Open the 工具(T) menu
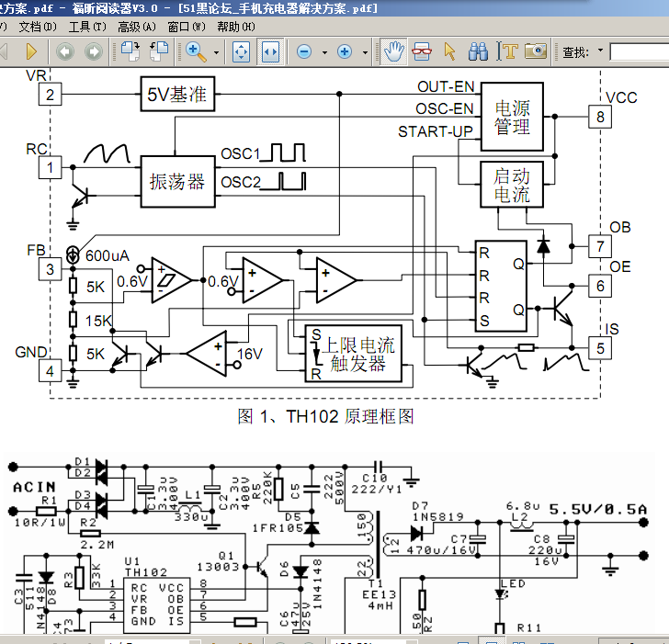This screenshot has height=644, width=669. point(87,27)
